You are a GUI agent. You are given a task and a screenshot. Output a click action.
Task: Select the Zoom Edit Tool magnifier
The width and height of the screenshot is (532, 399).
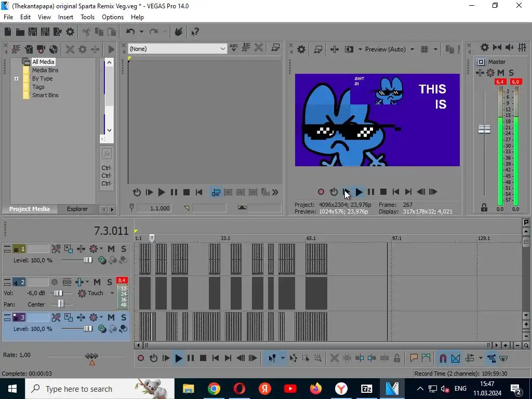(318, 358)
